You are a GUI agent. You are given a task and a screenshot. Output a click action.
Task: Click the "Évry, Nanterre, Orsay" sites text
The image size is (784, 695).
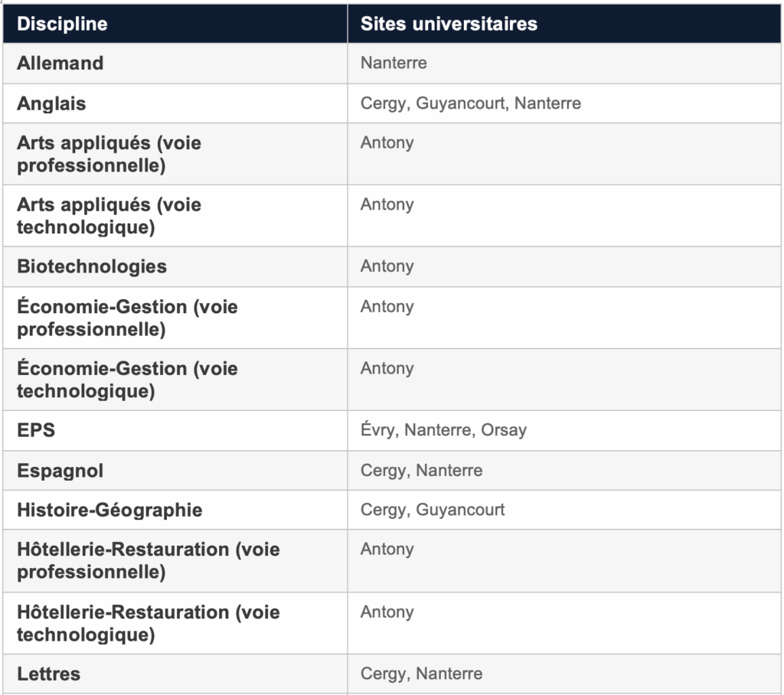[x=443, y=430]
